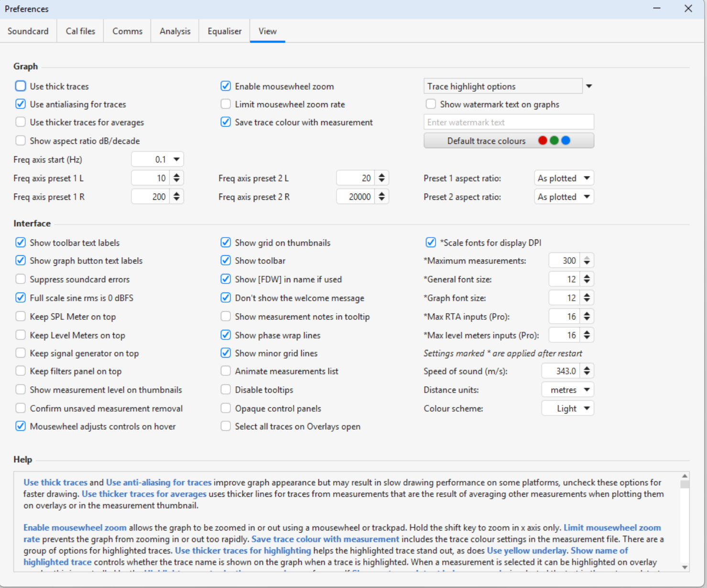Screen dimensions: 707x588
Task: Toggle the Show toolbar checkbox
Action: click(226, 261)
